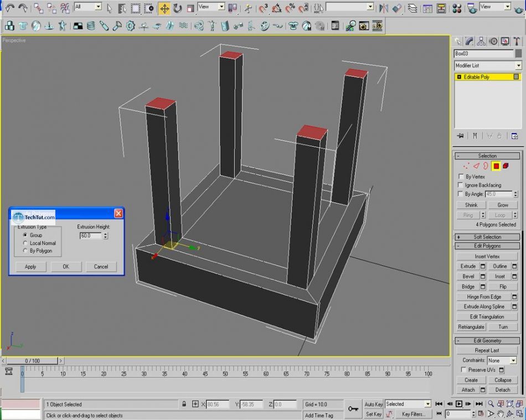
Task: Click the Align tool icon
Action: [x=396, y=8]
